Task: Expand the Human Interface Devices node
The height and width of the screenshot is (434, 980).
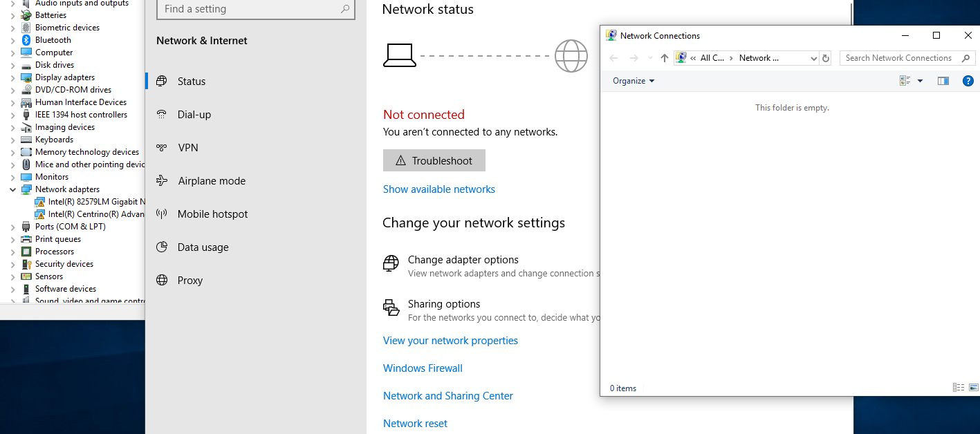Action: click(12, 102)
